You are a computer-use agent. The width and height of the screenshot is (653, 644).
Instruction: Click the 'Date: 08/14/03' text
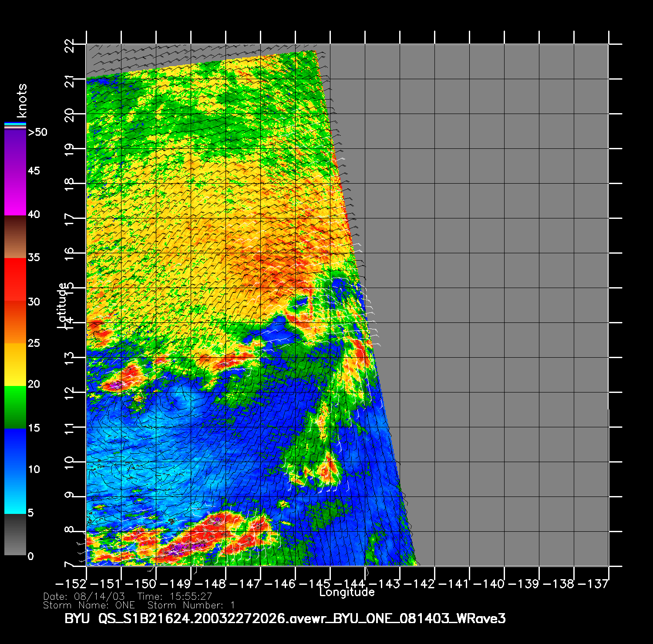(x=84, y=597)
